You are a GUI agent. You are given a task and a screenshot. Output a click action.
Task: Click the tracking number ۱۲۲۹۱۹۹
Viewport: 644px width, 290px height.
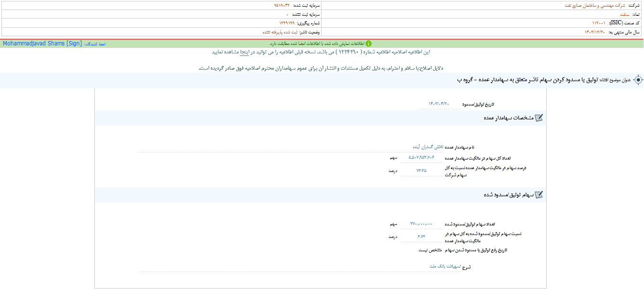tap(287, 21)
